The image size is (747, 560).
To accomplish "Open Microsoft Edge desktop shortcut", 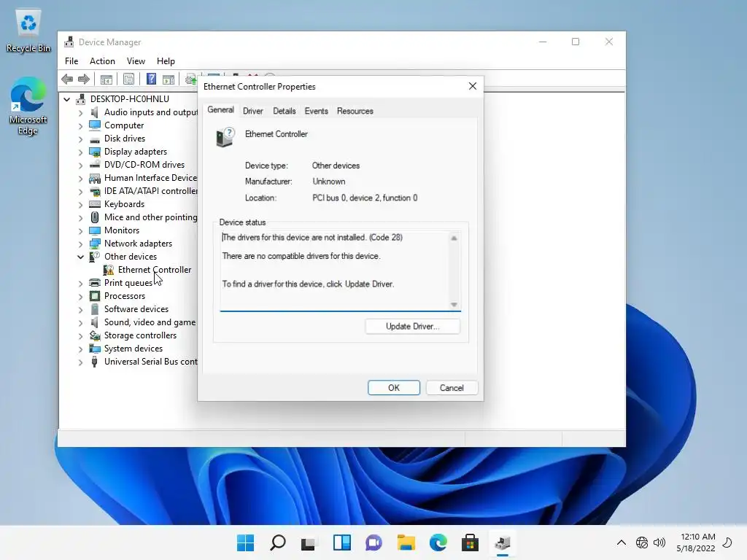I will pos(28,106).
